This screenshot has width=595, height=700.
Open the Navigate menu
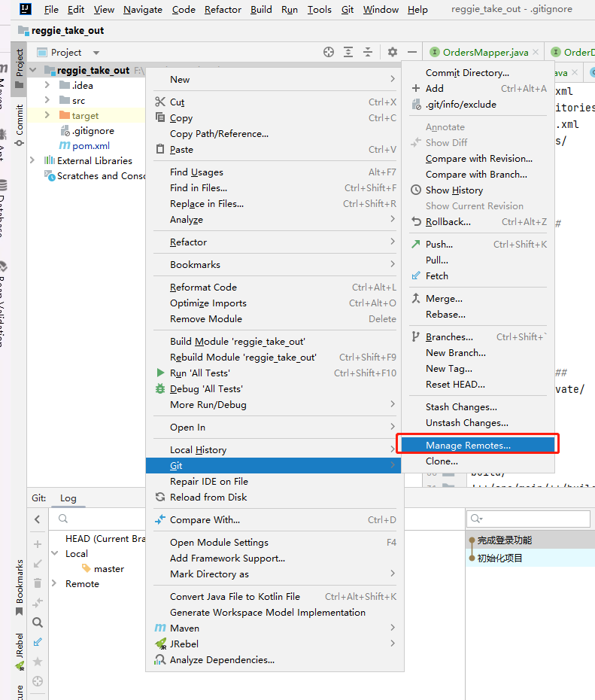click(x=143, y=9)
